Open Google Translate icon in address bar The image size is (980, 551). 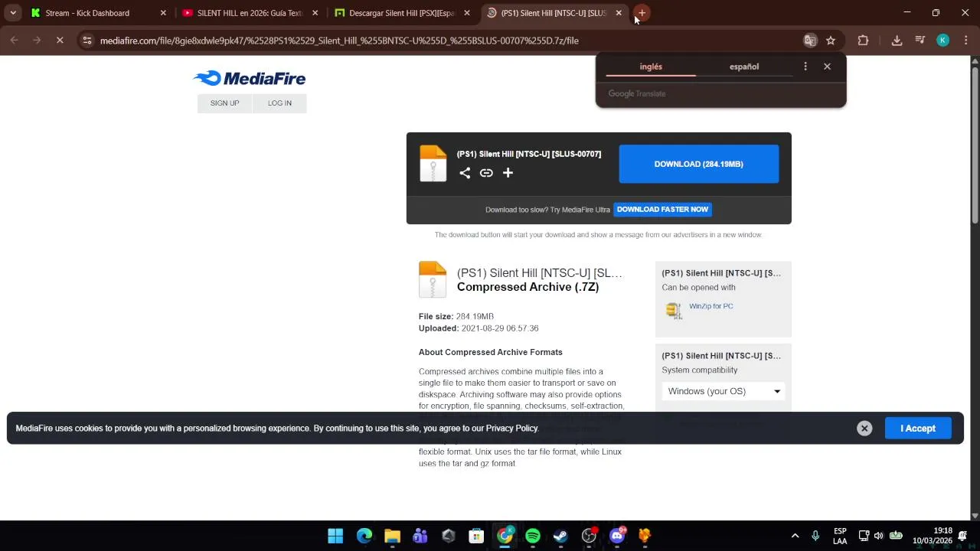coord(810,41)
